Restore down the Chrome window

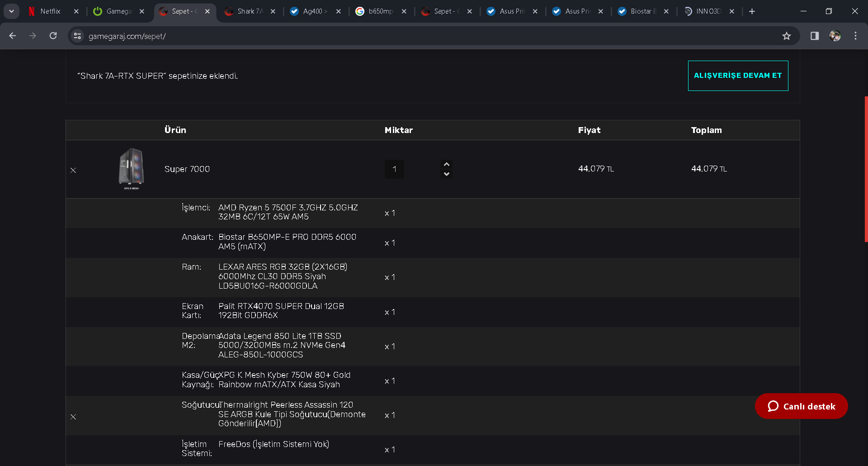point(829,11)
